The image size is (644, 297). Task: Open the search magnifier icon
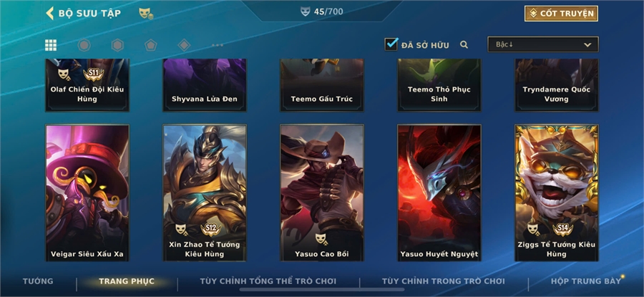(x=464, y=45)
